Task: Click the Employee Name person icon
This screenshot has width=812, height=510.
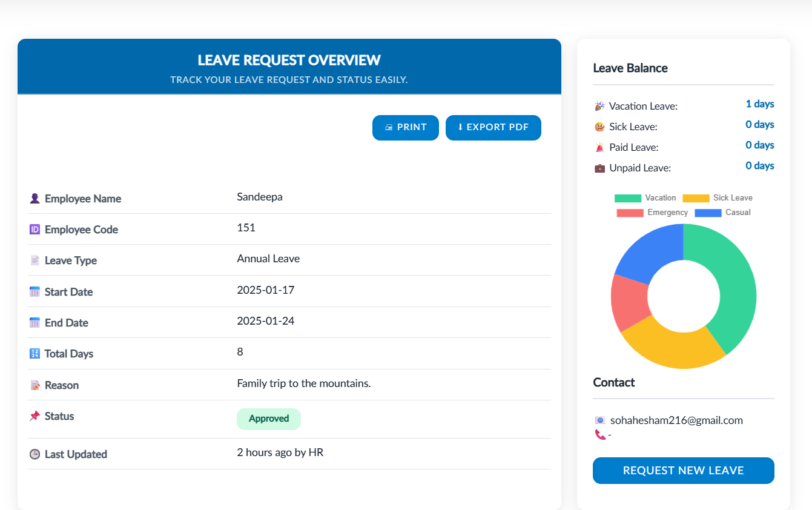Action: (35, 199)
